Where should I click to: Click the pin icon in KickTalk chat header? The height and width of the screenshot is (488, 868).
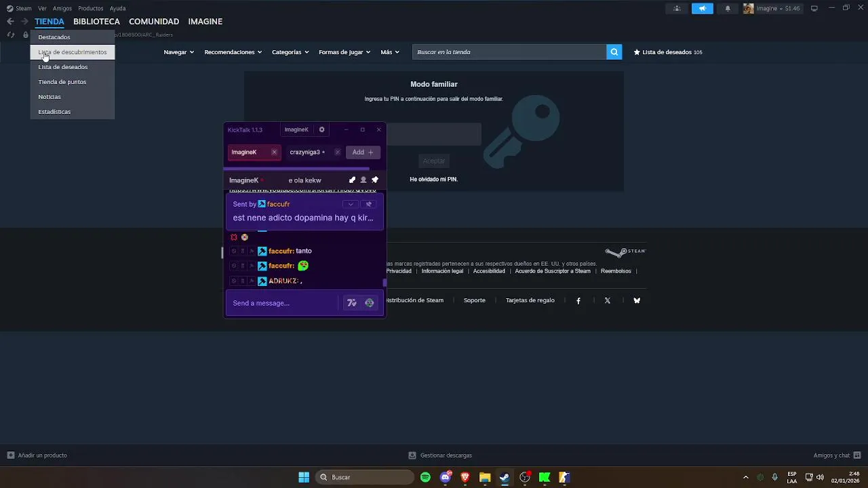coord(375,180)
